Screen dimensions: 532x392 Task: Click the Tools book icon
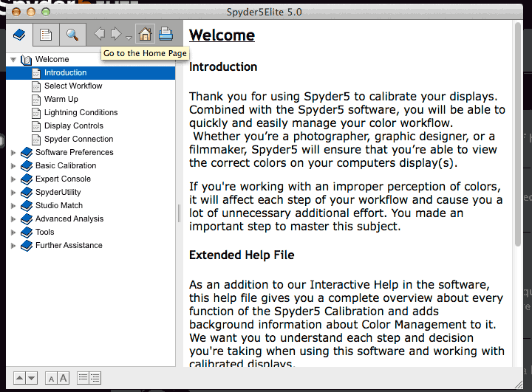point(27,233)
